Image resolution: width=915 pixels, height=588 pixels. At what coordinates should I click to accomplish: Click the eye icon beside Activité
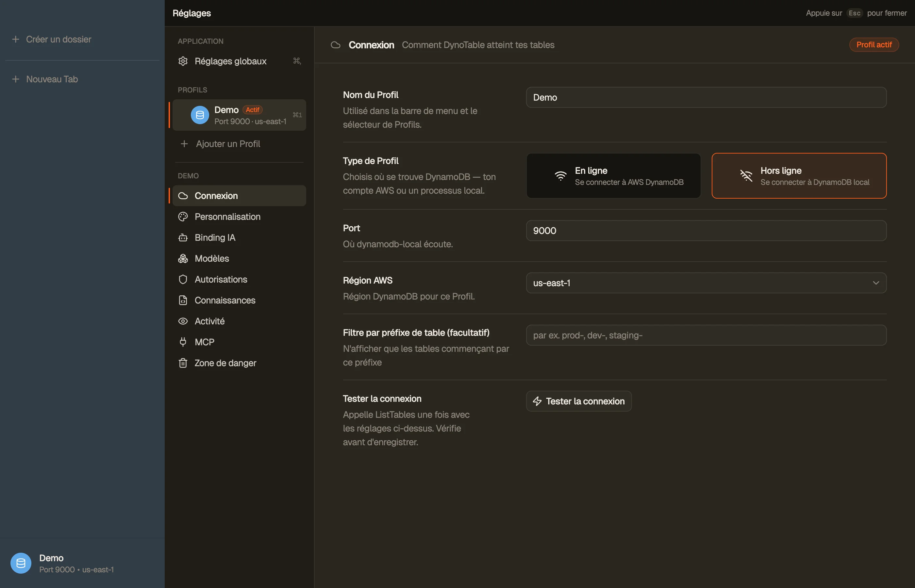coord(183,321)
